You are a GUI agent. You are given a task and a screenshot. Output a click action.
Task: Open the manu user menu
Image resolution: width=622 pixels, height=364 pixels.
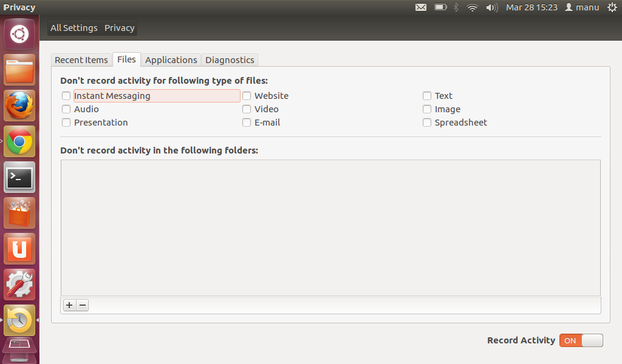click(x=582, y=7)
